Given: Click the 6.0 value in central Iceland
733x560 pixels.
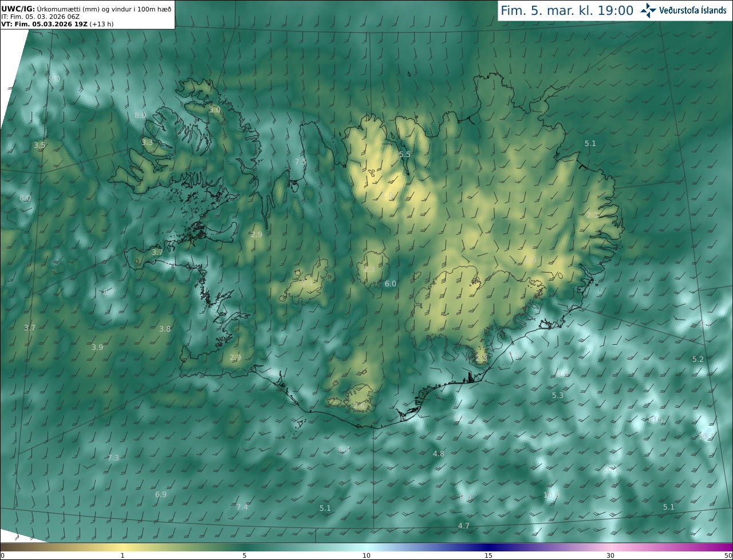Looking at the screenshot, I should coord(391,284).
